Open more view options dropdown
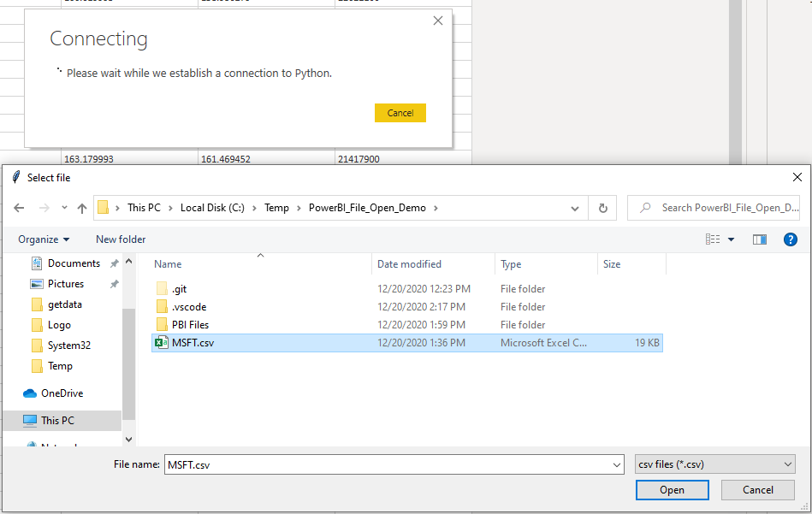This screenshot has height=514, width=812. (x=732, y=239)
